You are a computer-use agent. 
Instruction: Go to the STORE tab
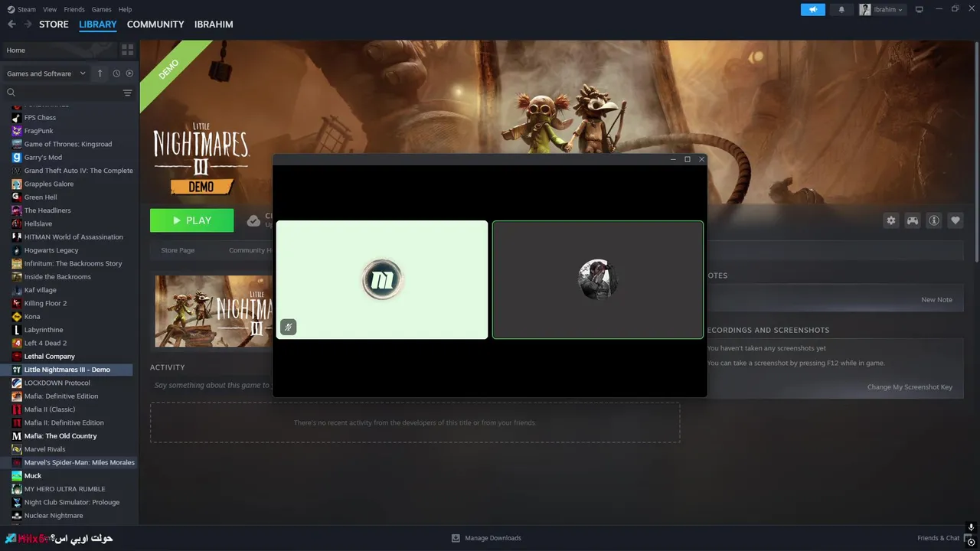click(x=54, y=24)
